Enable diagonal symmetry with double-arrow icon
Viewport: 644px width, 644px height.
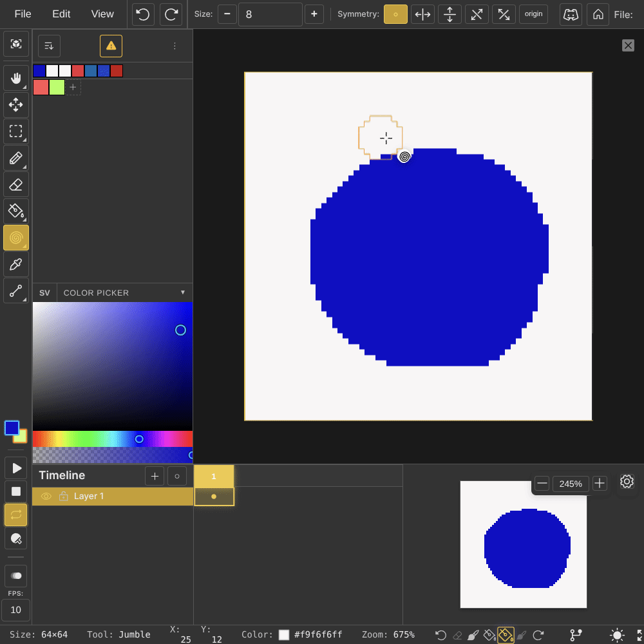point(477,14)
